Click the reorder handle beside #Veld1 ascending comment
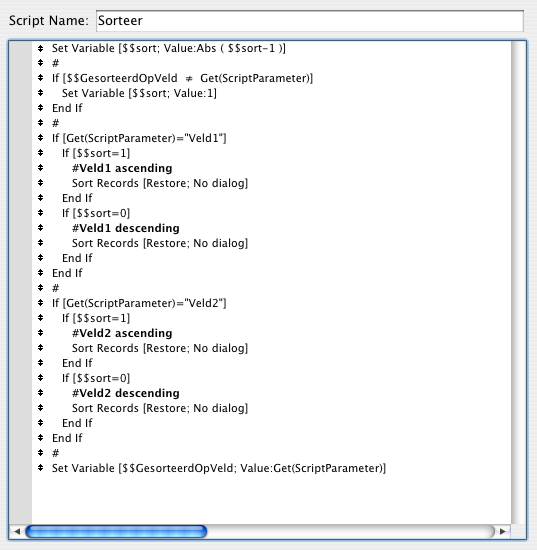 click(40, 168)
